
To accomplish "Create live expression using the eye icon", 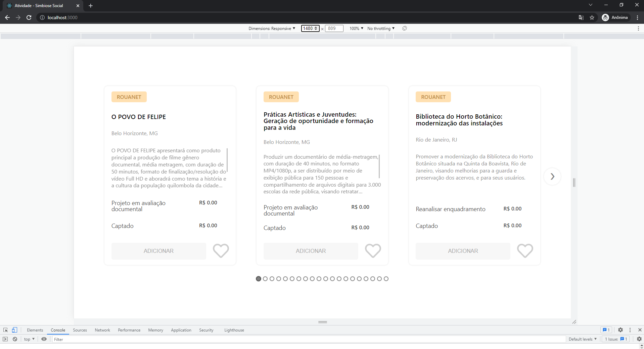I will (44, 339).
